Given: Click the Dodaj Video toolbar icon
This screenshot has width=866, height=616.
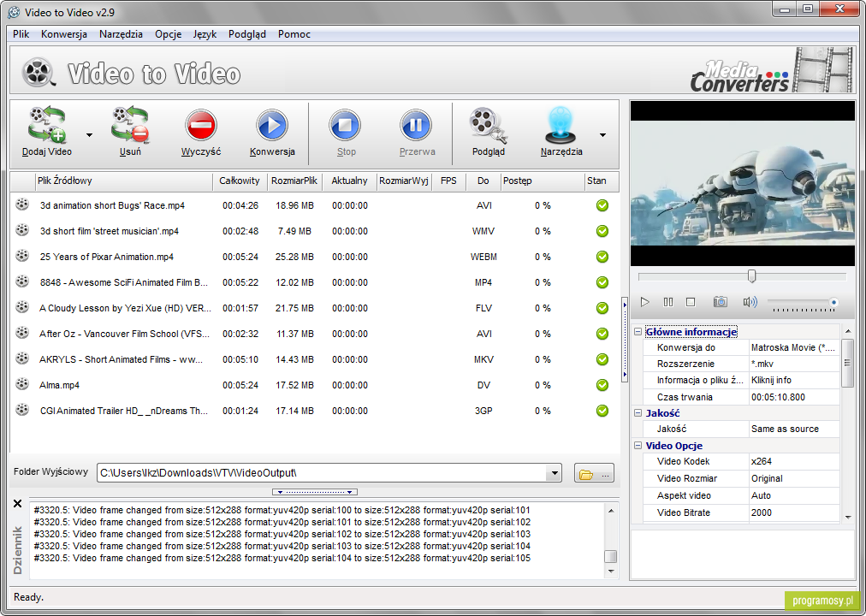Looking at the screenshot, I should 47,125.
